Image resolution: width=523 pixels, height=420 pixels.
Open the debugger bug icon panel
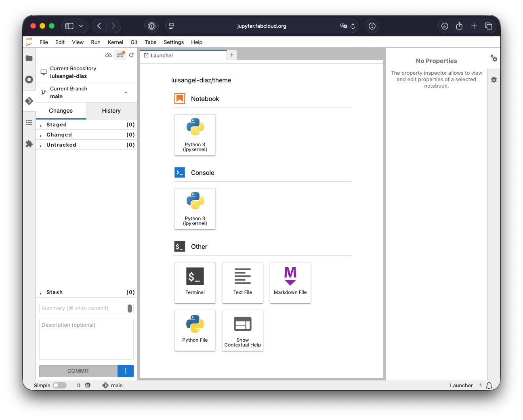pos(494,80)
